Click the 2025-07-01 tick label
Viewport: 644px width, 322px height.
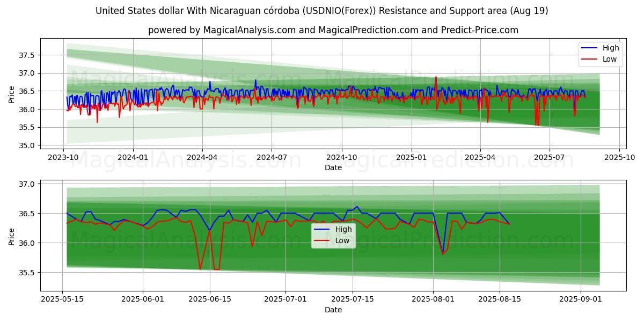click(x=286, y=299)
